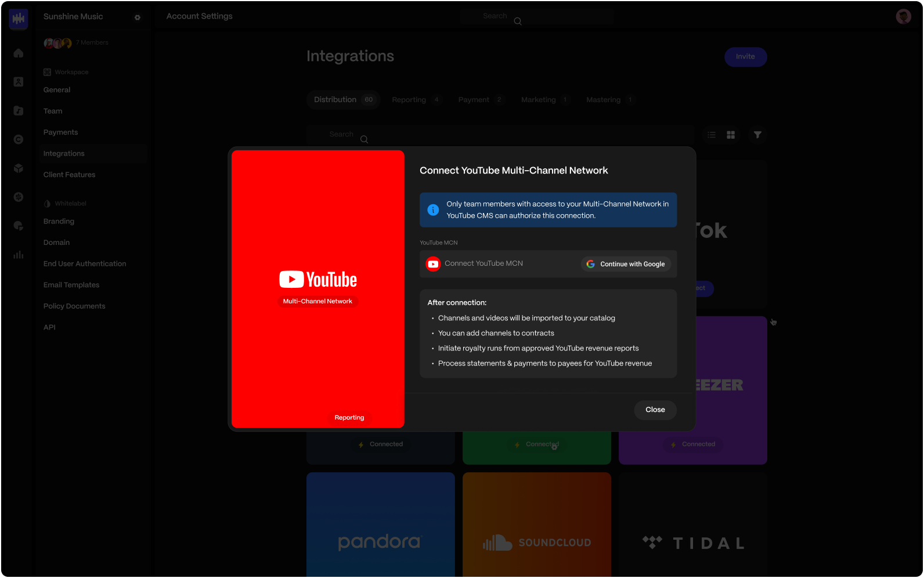The image size is (924, 578).
Task: Open the SoundCloud integration card
Action: point(537,525)
